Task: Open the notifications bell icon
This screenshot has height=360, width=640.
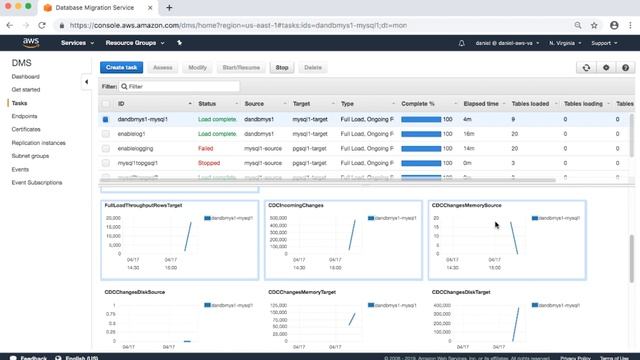Action: [461, 43]
